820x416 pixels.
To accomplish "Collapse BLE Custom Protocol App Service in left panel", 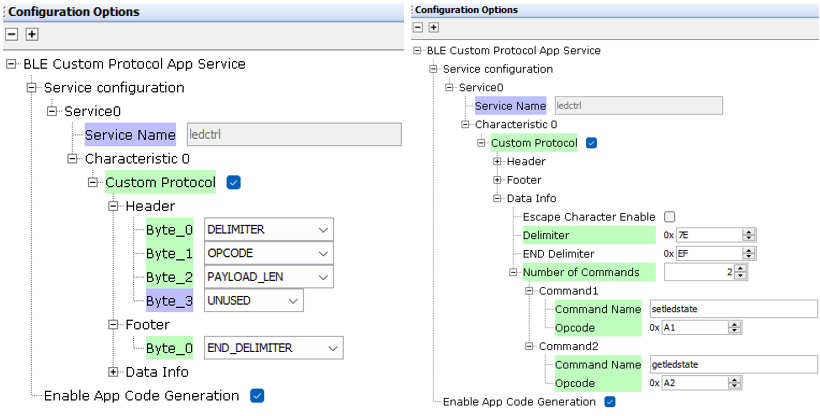I will pyautogui.click(x=11, y=64).
